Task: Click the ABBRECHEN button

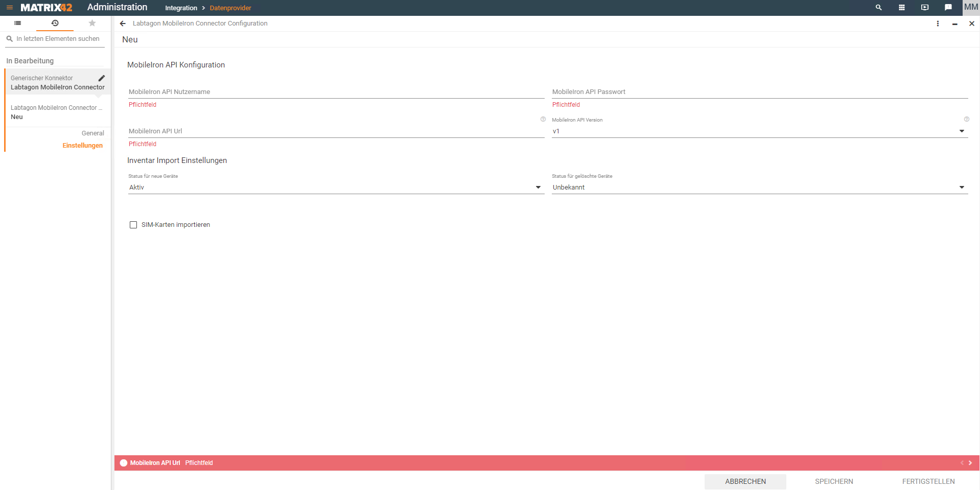Action: pos(745,481)
